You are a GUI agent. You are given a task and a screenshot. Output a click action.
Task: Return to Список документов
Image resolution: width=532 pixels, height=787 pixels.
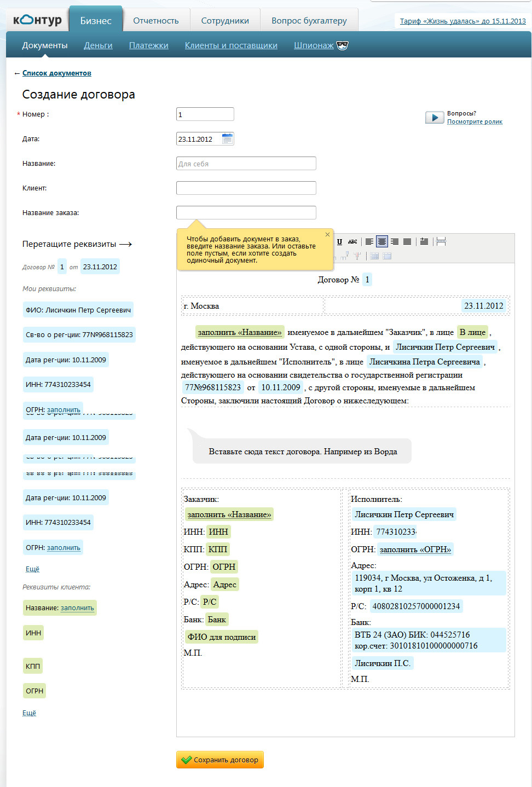[x=57, y=73]
